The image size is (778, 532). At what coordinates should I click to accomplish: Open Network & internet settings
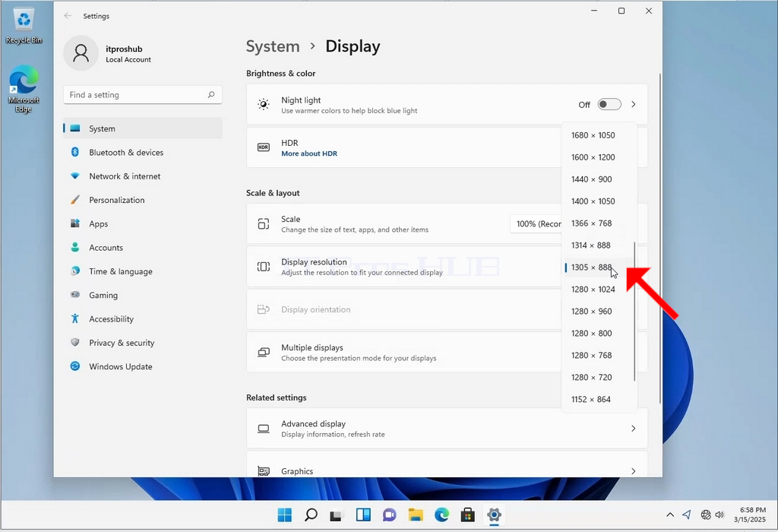[x=143, y=176]
